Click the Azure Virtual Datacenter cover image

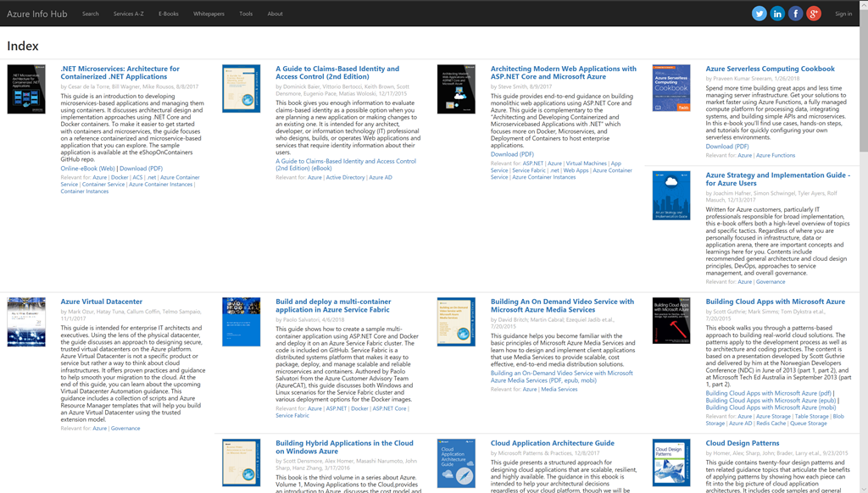click(25, 322)
